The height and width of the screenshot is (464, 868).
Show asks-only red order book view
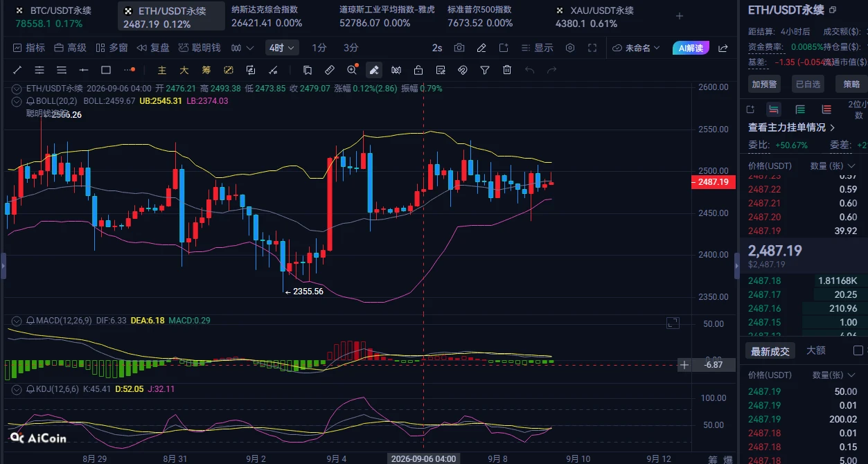point(826,109)
